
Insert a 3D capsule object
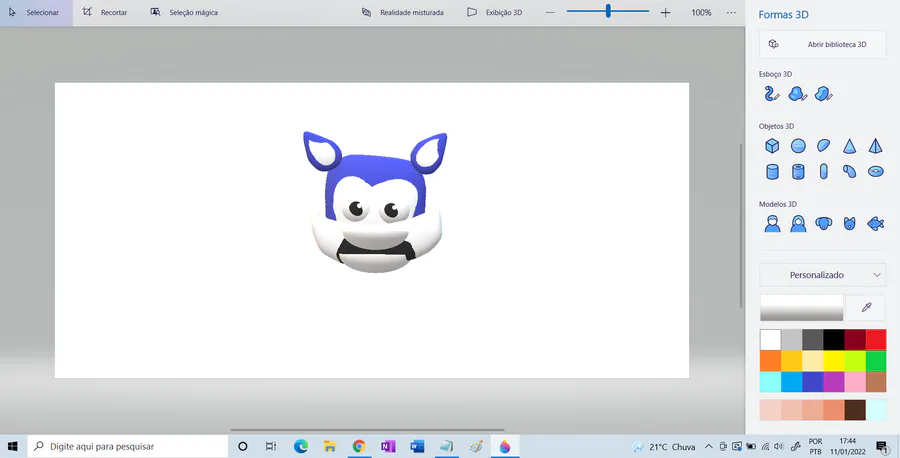pos(824,171)
